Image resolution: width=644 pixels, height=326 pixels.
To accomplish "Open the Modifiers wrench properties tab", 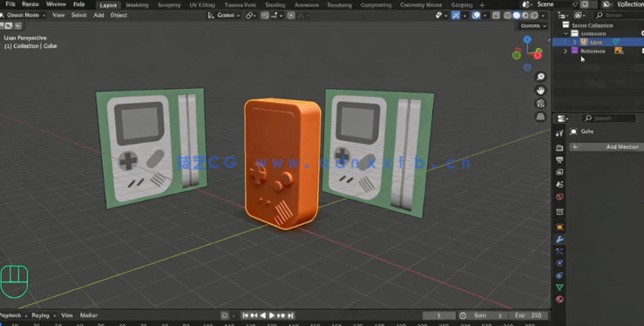I will (559, 239).
